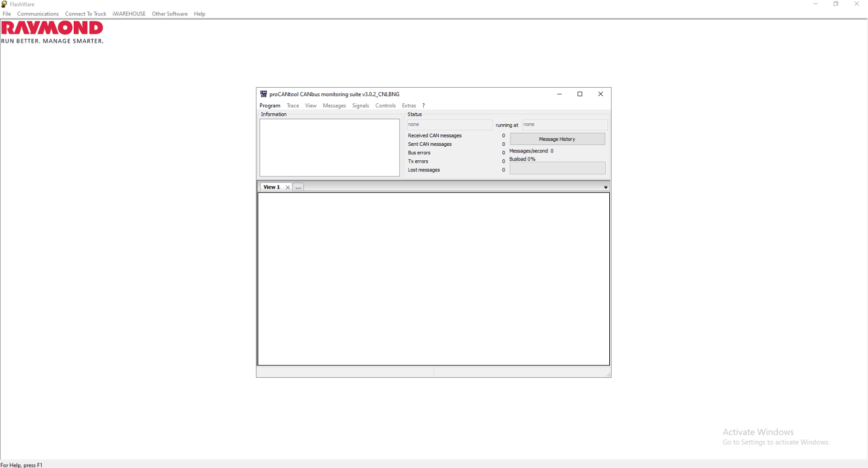Open the view list dropdown arrow on the tab bar
This screenshot has width=868, height=468.
point(606,187)
